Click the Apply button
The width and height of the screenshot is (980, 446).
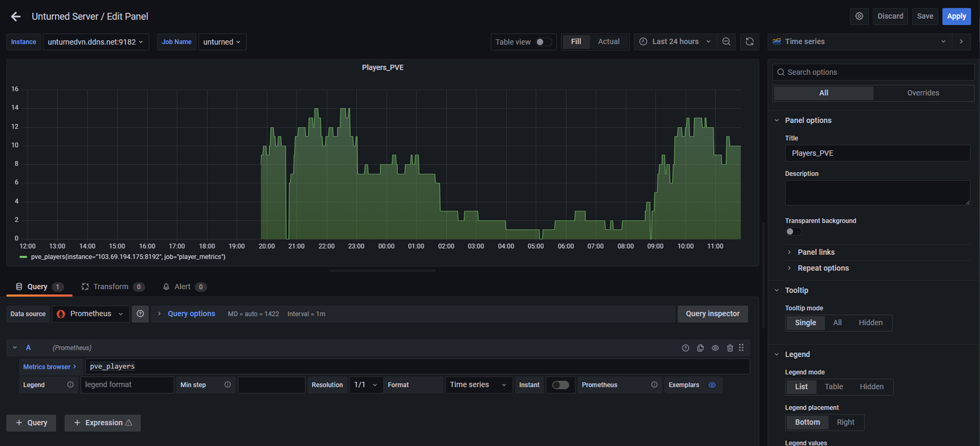pyautogui.click(x=956, y=16)
